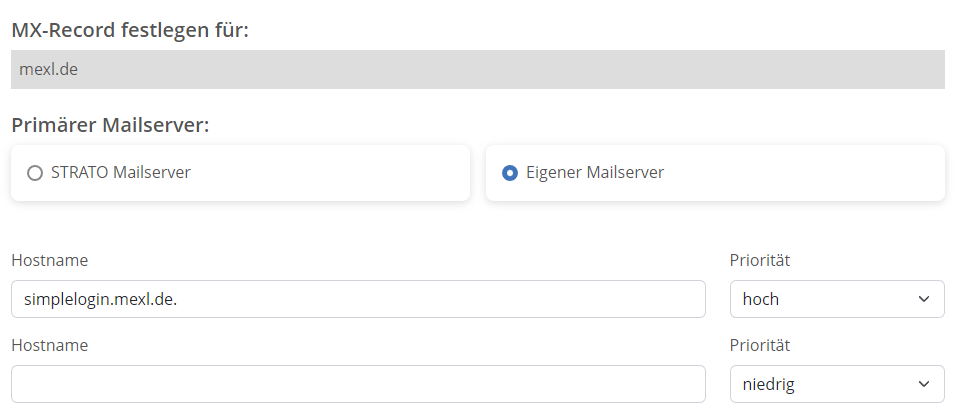Image resolution: width=956 pixels, height=415 pixels.
Task: Click the second Hostname label
Action: tap(50, 346)
